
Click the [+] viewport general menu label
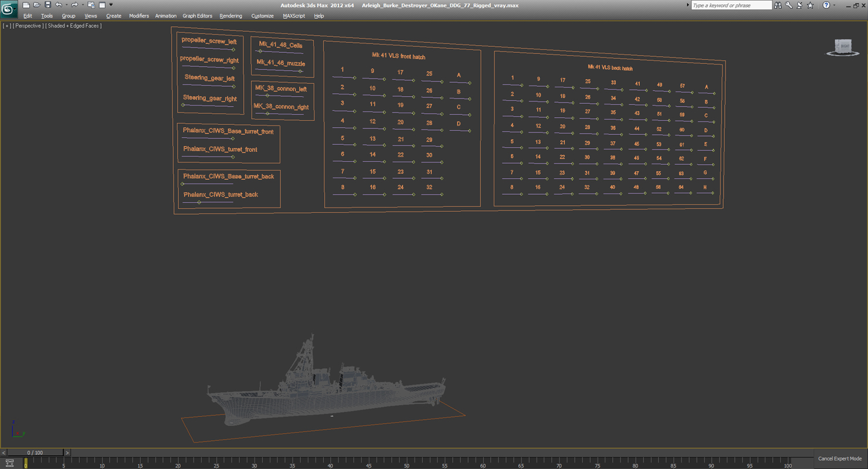point(6,26)
